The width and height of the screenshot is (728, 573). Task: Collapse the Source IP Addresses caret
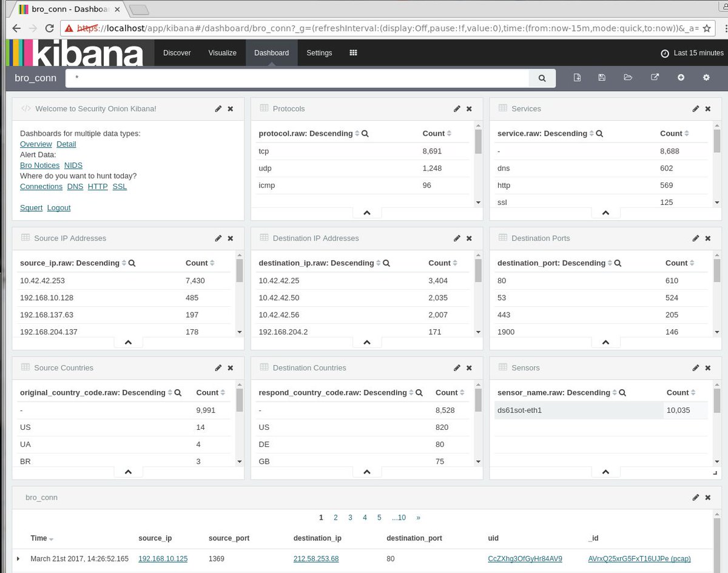point(128,343)
